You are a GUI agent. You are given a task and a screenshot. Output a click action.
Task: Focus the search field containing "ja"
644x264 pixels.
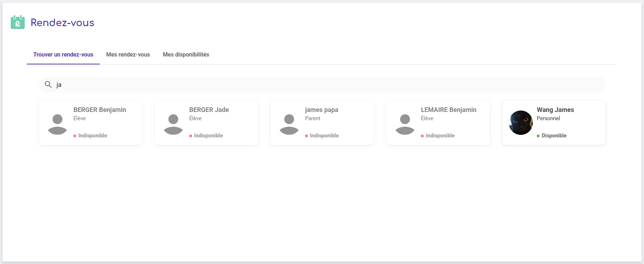click(322, 85)
